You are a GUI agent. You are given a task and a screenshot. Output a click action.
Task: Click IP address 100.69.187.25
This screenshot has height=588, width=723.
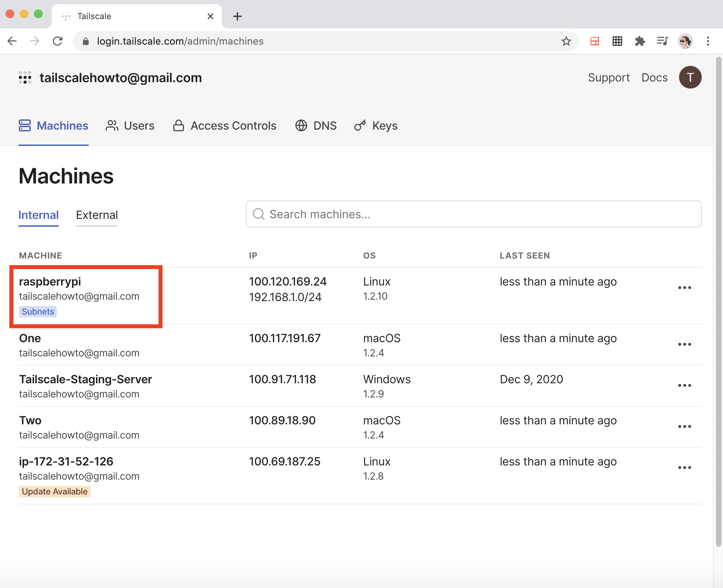pos(284,462)
